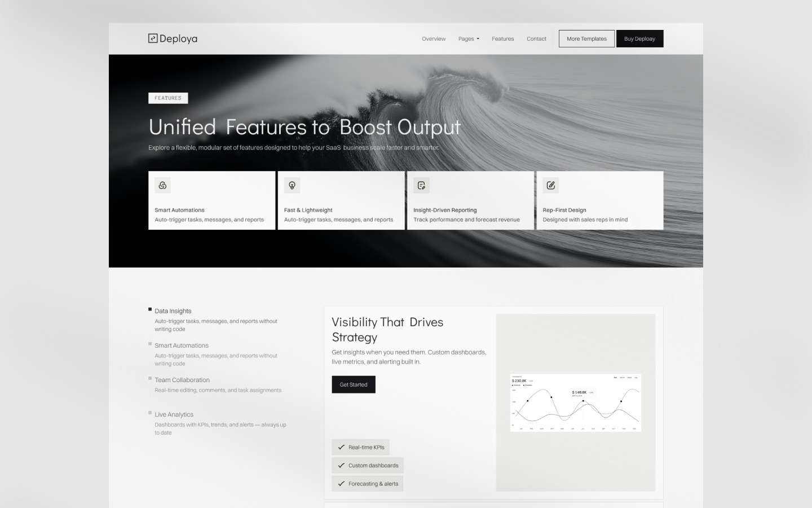Open the Insight-Driven Reporting card title

[x=445, y=210]
